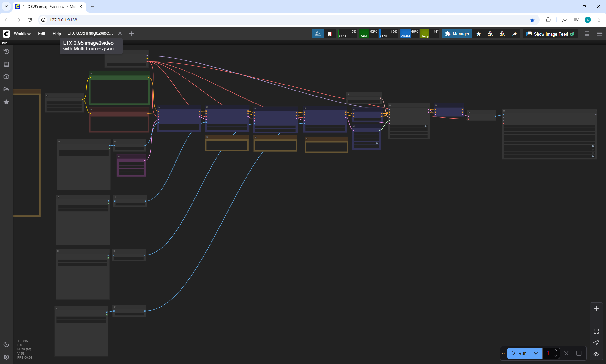Viewport: 606px width, 364px height.
Task: Expand the browser tab search chevron
Action: [6, 6]
